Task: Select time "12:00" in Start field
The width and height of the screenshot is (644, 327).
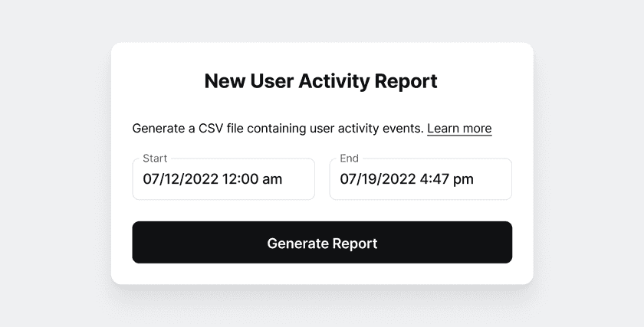Action: (240, 179)
